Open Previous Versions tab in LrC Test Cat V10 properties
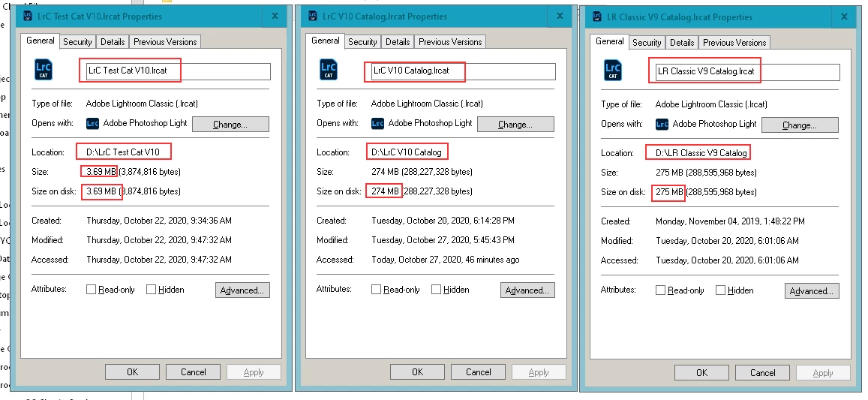This screenshot has width=868, height=400. point(165,42)
